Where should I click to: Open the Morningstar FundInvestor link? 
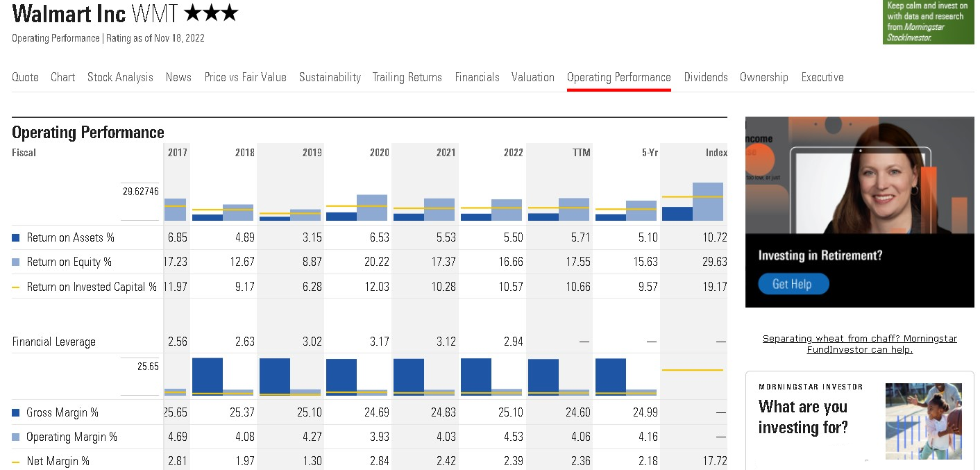coord(859,344)
